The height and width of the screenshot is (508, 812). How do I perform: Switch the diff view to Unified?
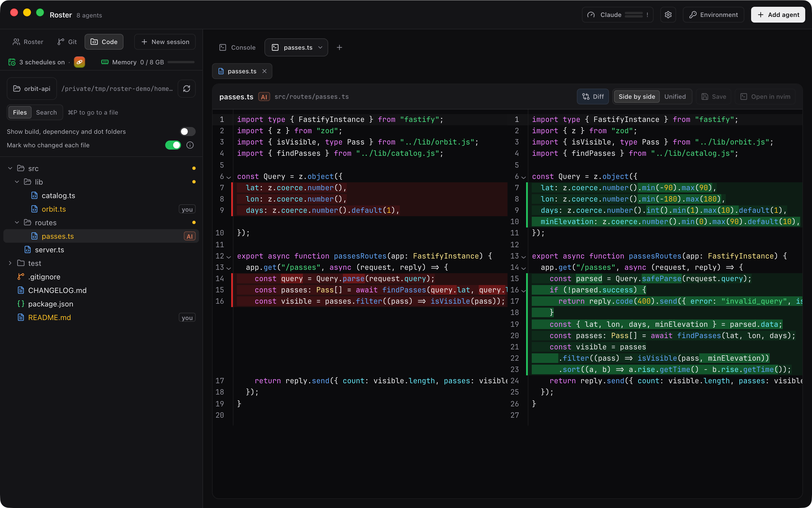675,97
